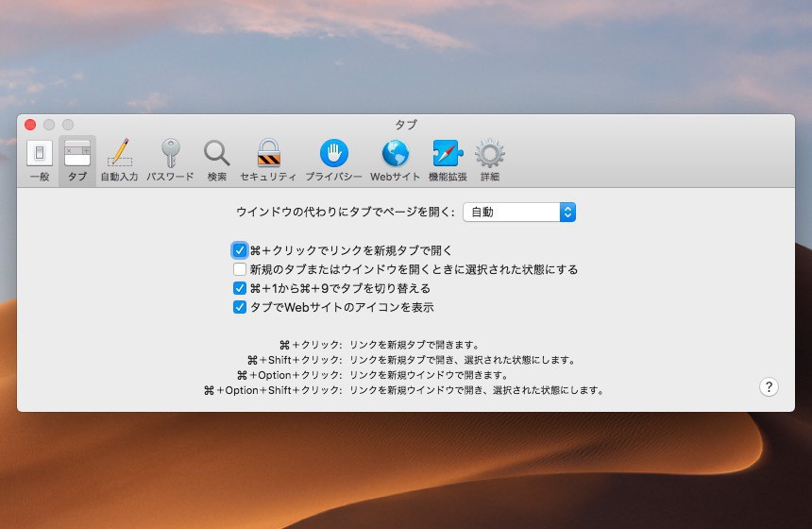The height and width of the screenshot is (529, 812).
Task: Close the preferences window with red button
Action: [x=30, y=125]
